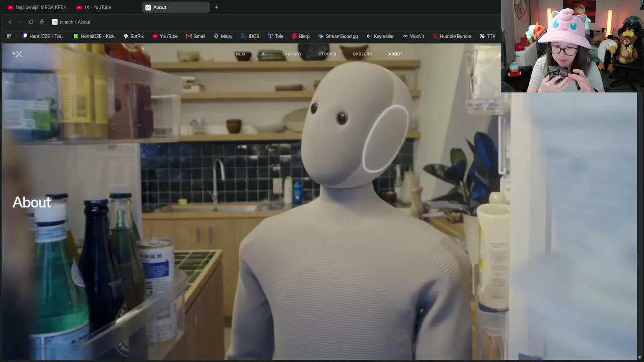Viewport: 644px width, 362px height.
Task: Click the About page heading
Action: (32, 202)
